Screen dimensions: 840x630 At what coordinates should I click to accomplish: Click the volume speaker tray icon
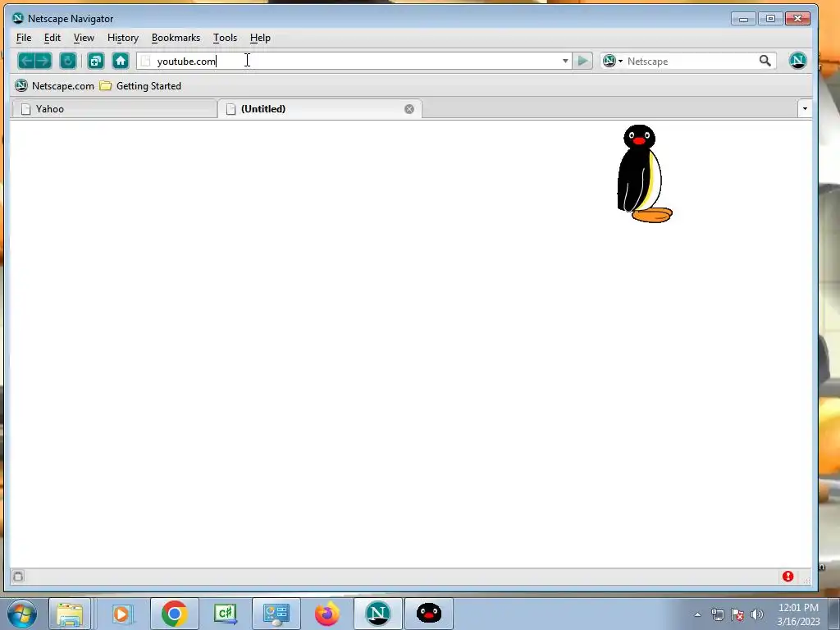tap(756, 614)
